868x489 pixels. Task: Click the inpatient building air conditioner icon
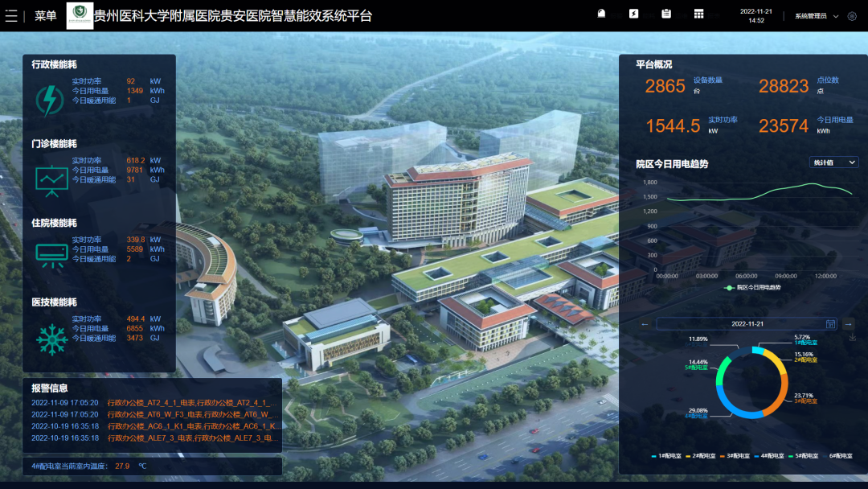click(51, 254)
